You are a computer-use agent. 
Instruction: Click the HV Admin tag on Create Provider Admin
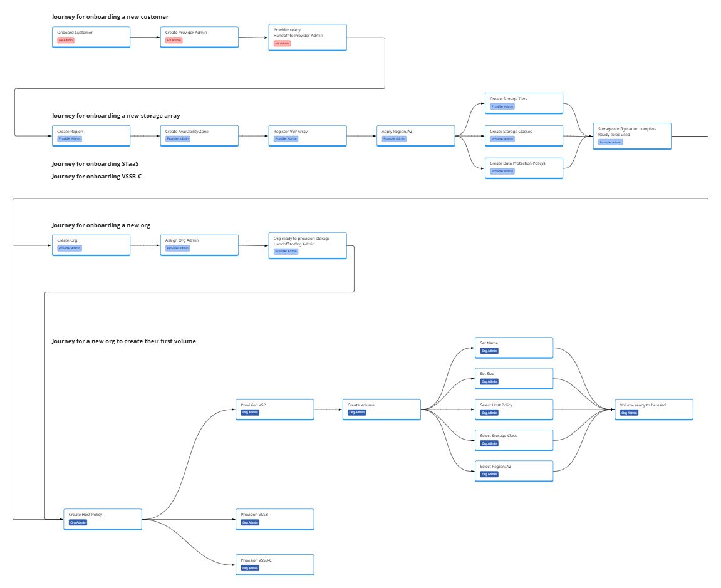point(174,41)
